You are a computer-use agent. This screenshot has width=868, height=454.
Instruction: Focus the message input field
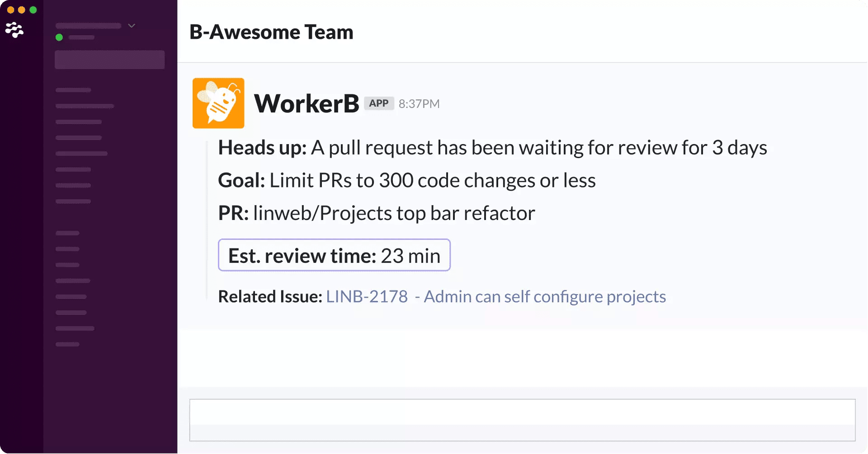coord(522,420)
